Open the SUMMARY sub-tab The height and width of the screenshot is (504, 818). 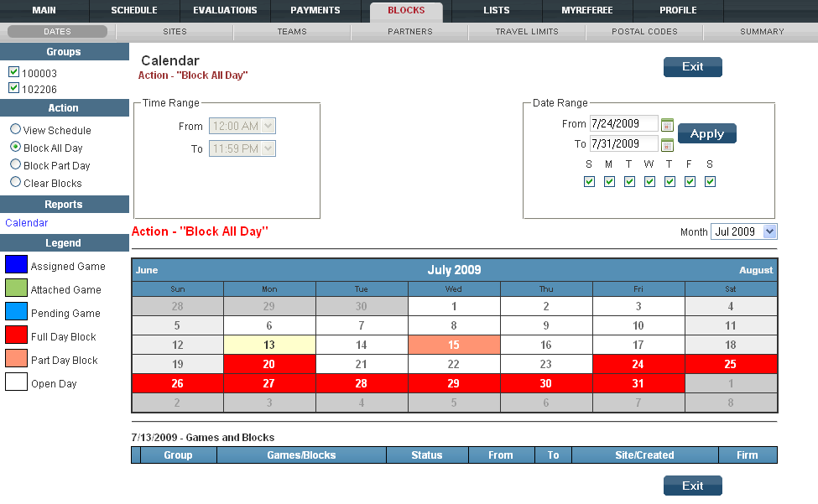tap(762, 32)
